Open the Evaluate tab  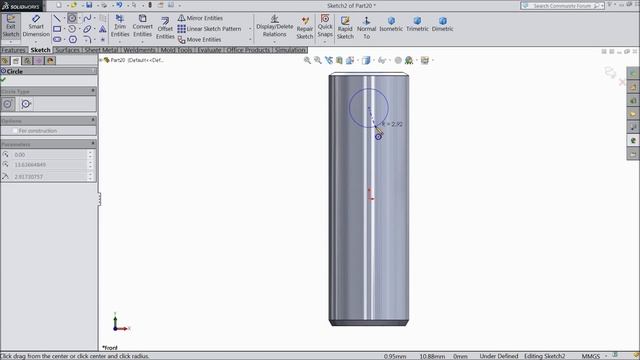[x=209, y=50]
